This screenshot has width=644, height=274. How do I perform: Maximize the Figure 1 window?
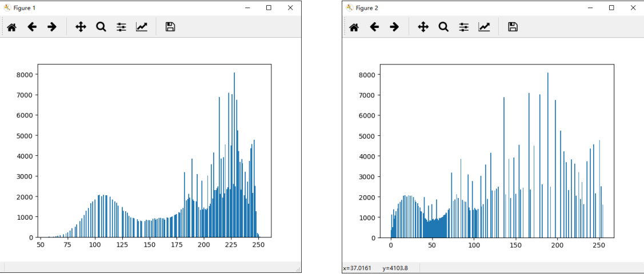269,8
